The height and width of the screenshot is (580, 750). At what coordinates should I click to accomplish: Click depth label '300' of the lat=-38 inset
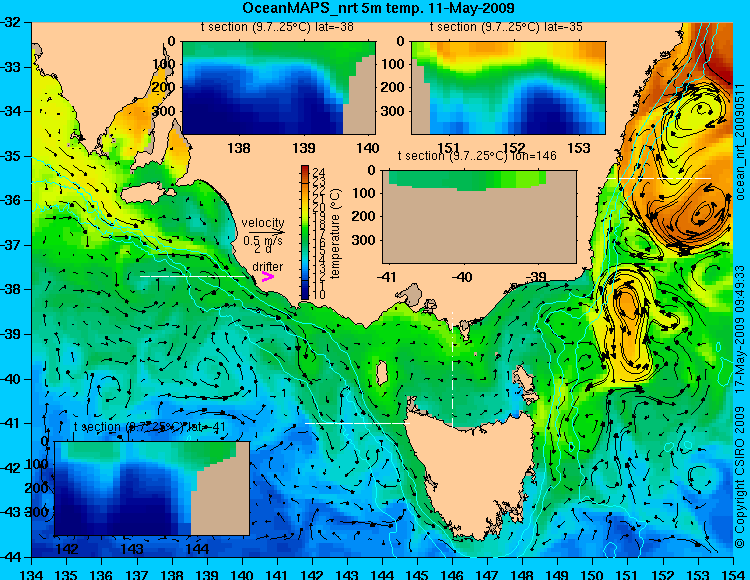[164, 111]
